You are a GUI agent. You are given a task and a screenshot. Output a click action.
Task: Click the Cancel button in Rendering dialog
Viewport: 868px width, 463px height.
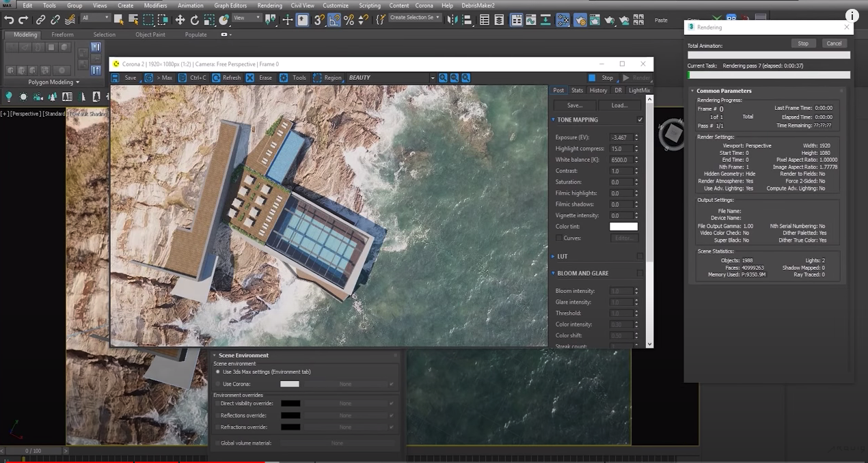tap(834, 44)
